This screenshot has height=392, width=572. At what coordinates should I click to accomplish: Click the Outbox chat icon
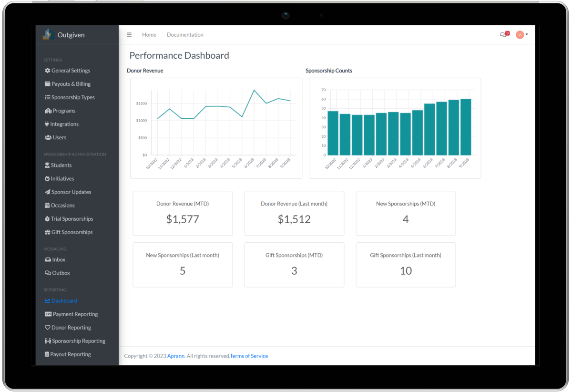(x=48, y=273)
